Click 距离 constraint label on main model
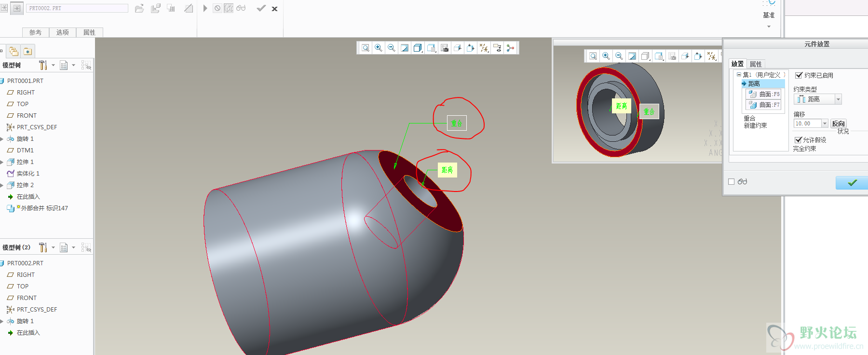This screenshot has width=868, height=355. 447,170
